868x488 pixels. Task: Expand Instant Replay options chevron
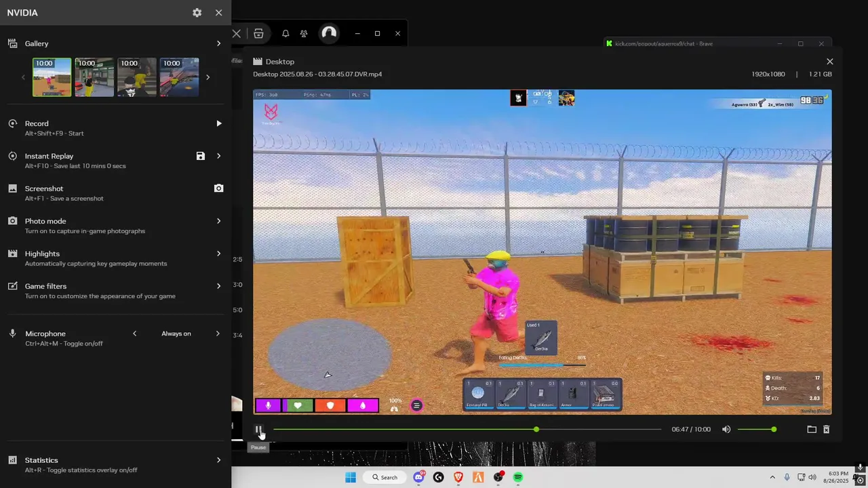click(x=218, y=156)
